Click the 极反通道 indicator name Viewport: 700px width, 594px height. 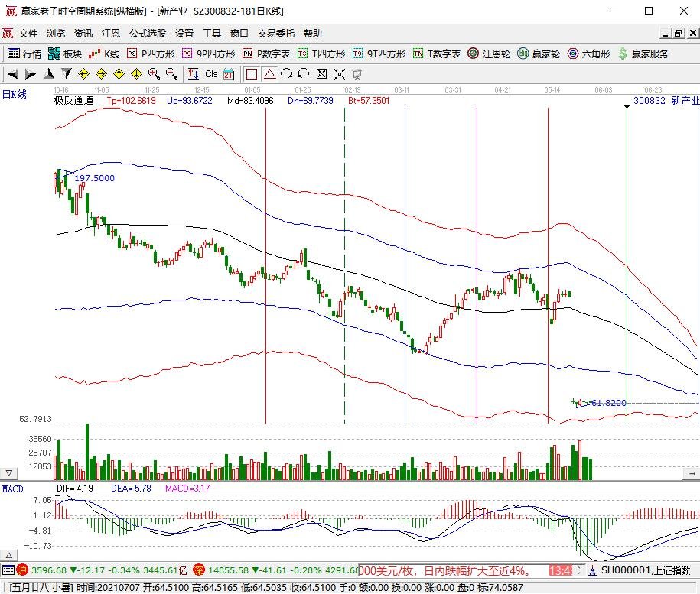tap(73, 100)
